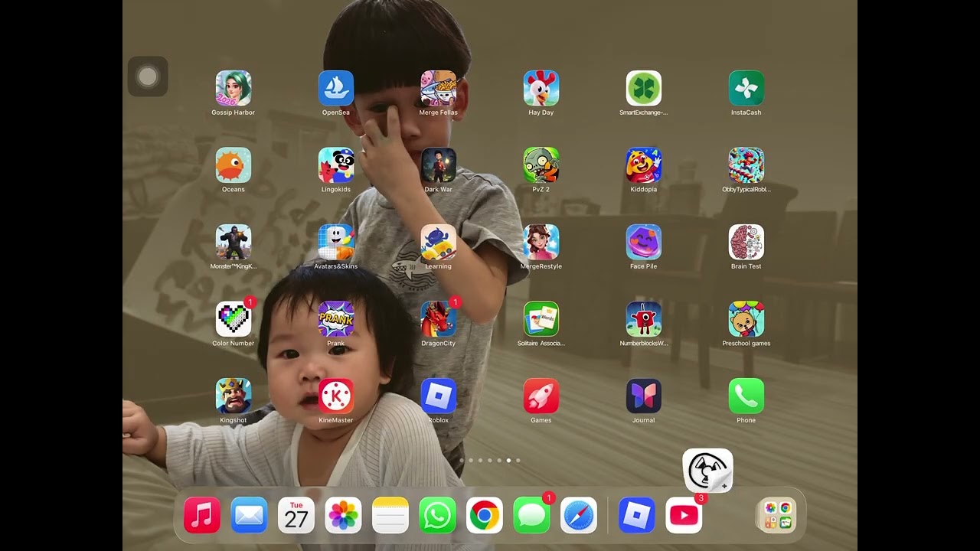Open Roblox from the home screen grid
The height and width of the screenshot is (551, 980).
439,396
